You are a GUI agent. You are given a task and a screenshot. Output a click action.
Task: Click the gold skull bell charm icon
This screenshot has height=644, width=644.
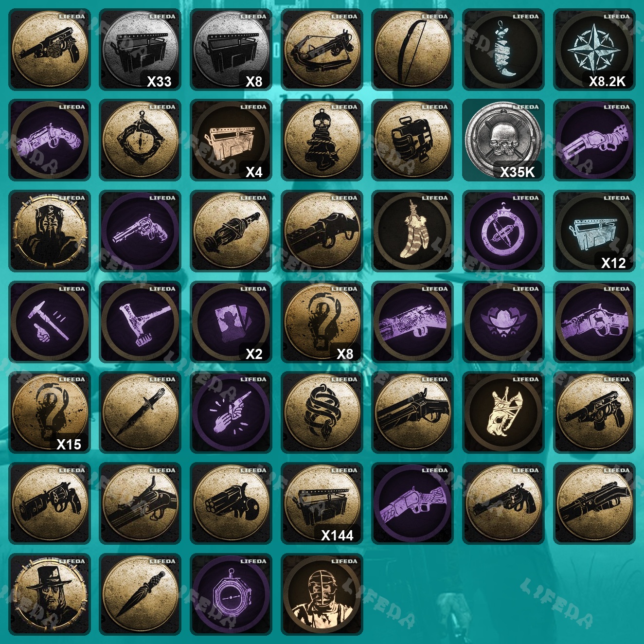[322, 140]
